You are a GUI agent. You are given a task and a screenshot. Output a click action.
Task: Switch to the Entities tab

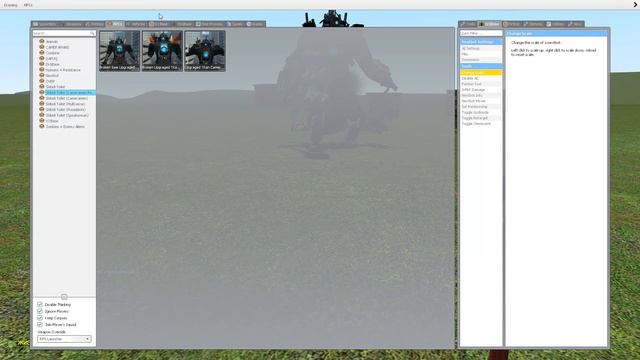(94, 24)
